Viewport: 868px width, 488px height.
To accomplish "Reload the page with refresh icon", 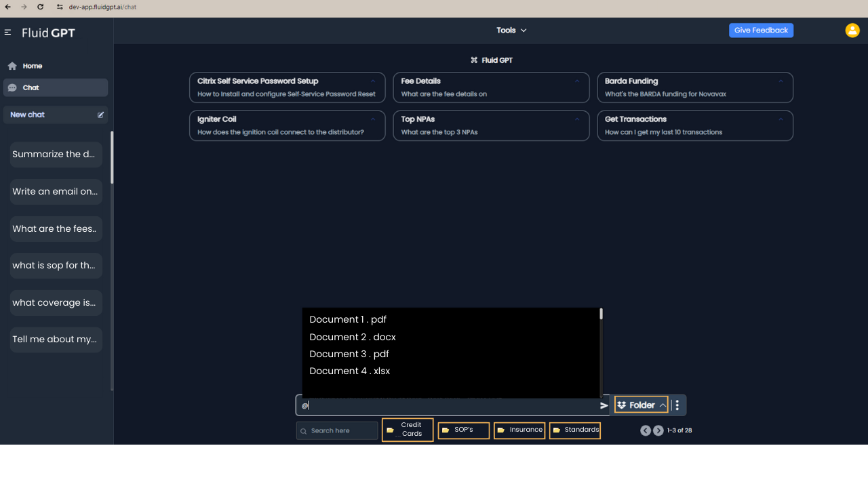I will 40,7.
